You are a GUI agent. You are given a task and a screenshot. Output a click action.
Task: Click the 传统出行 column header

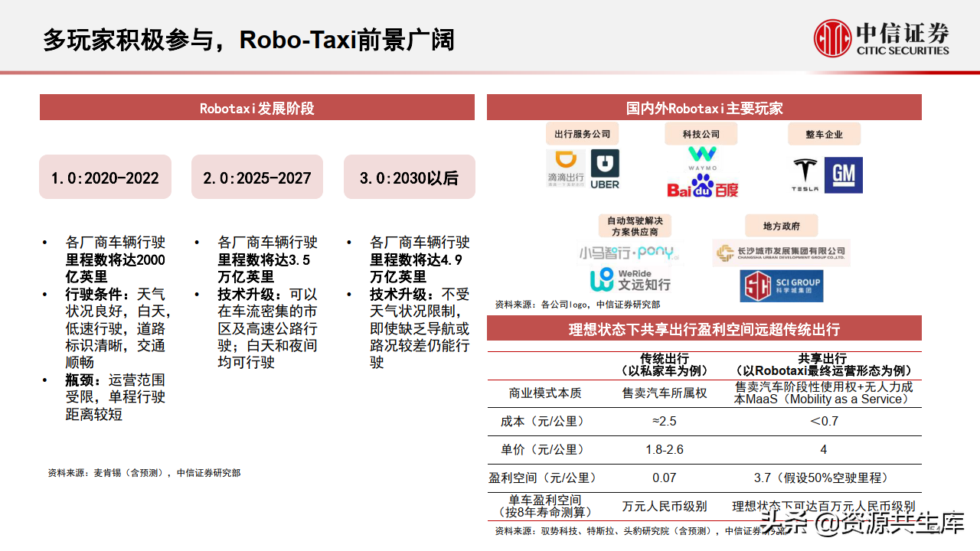pyautogui.click(x=665, y=364)
